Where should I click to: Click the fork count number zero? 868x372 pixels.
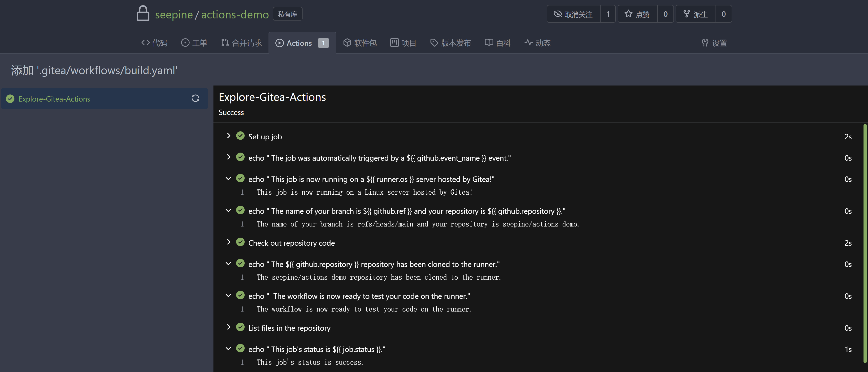(724, 14)
